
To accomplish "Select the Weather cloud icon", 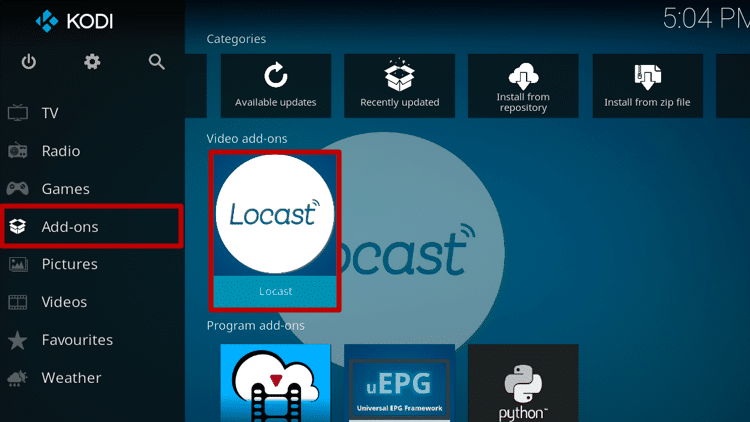I will pos(18,378).
